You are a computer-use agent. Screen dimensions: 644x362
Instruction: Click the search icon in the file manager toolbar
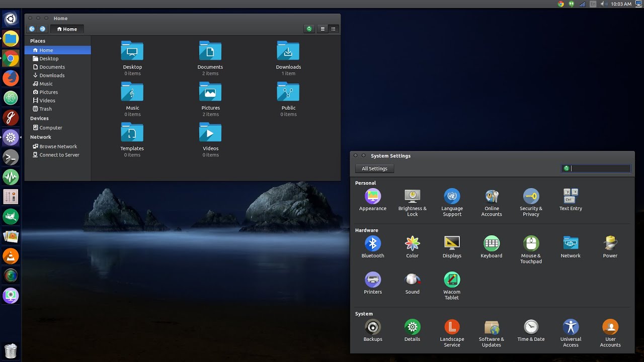[x=309, y=29]
